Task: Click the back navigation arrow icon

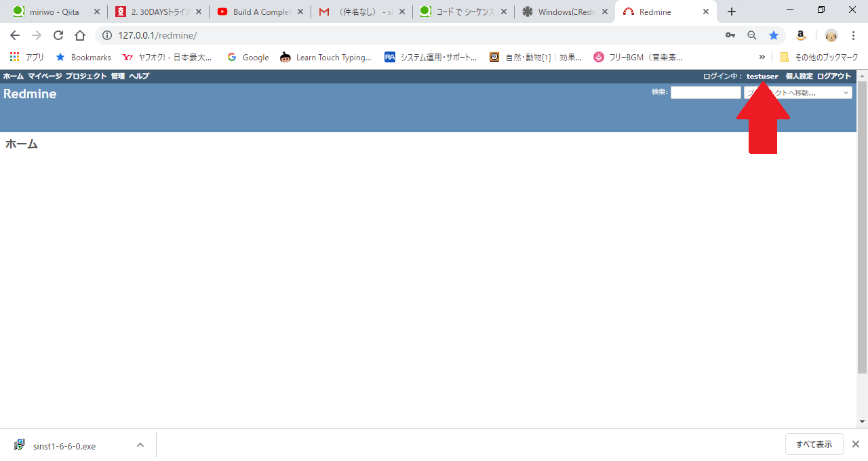Action: [14, 35]
